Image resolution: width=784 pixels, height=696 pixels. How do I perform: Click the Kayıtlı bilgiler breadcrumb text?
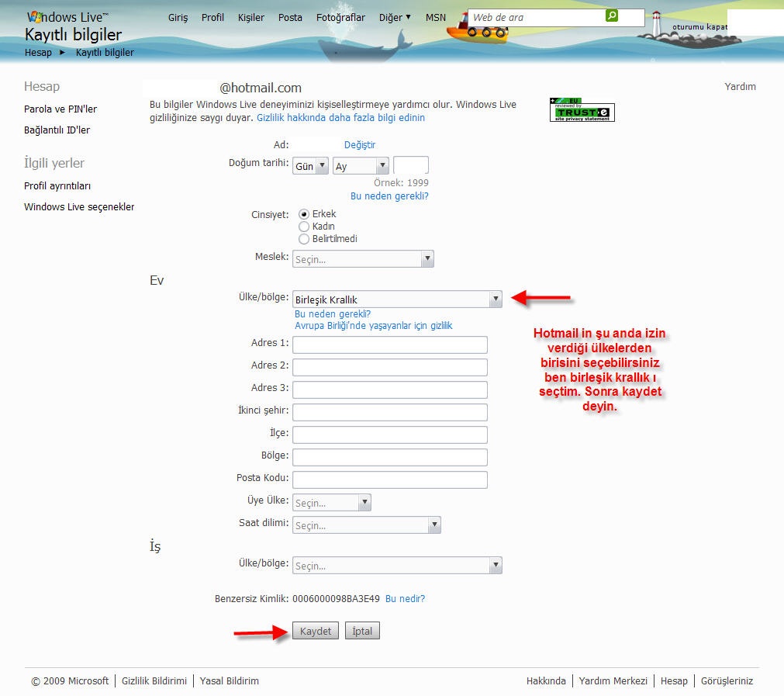105,53
